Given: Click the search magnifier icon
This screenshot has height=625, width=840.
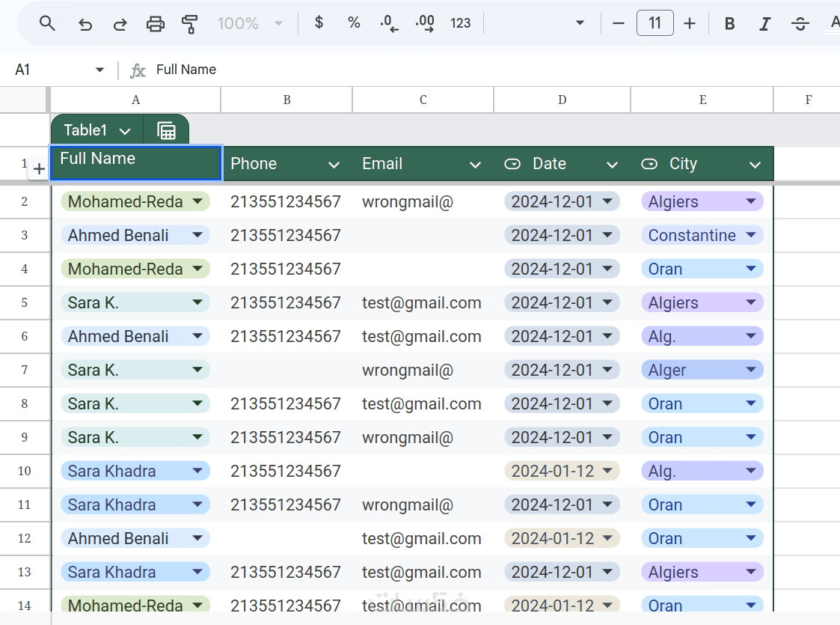Looking at the screenshot, I should 47,23.
